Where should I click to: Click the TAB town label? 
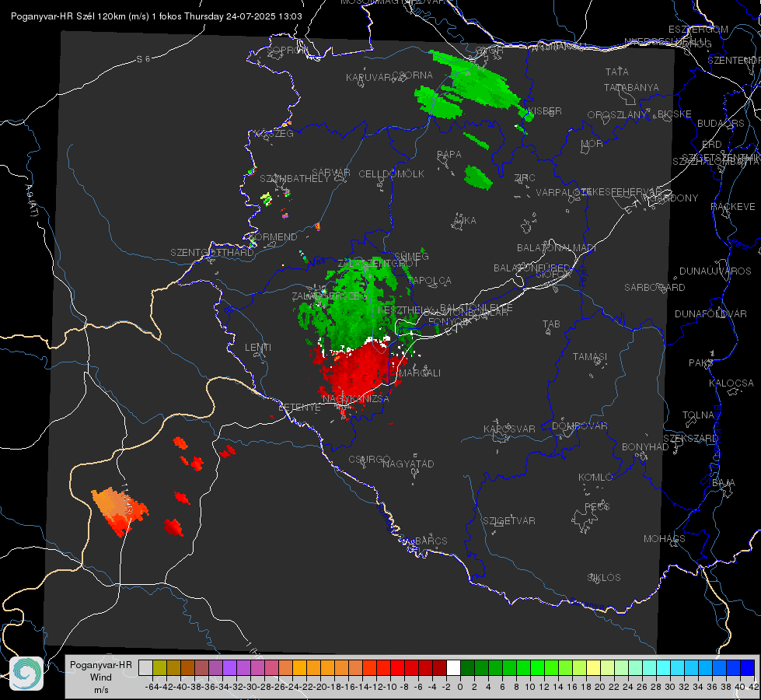pos(551,324)
